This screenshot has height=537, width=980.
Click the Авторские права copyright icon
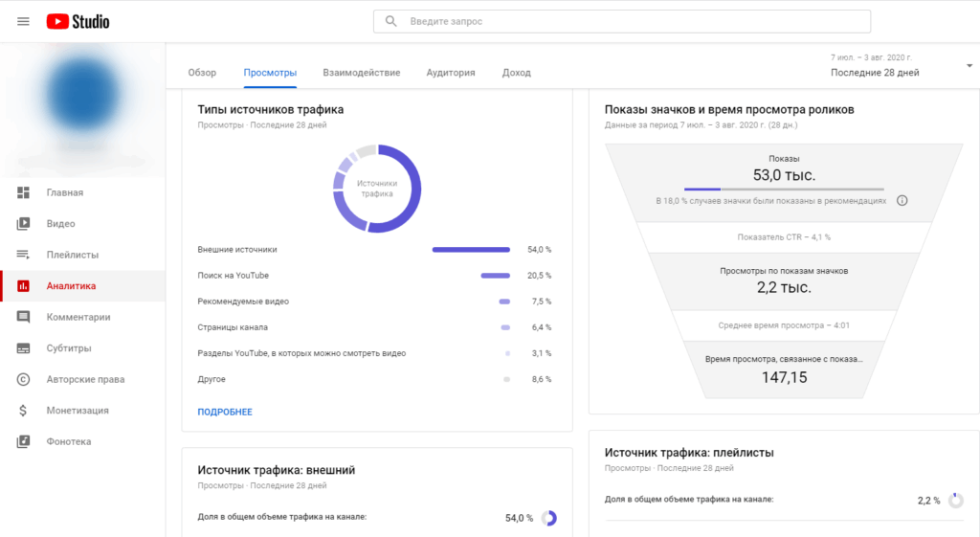tap(23, 379)
